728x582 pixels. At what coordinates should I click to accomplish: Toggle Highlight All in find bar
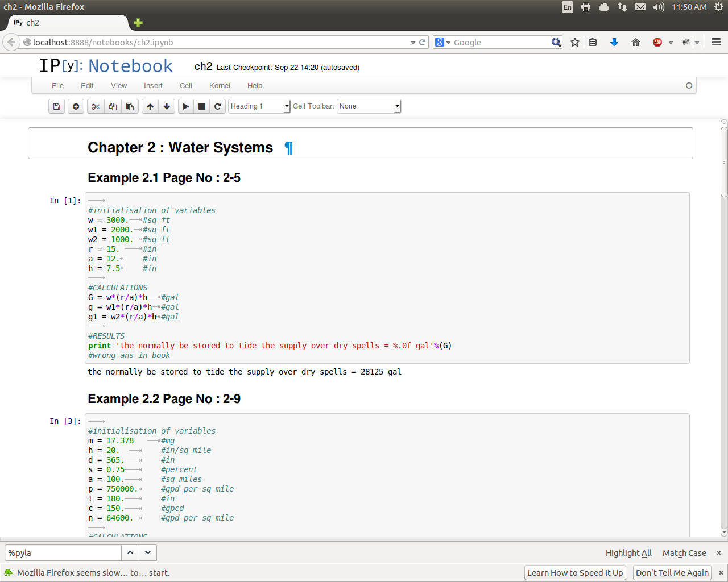point(628,553)
